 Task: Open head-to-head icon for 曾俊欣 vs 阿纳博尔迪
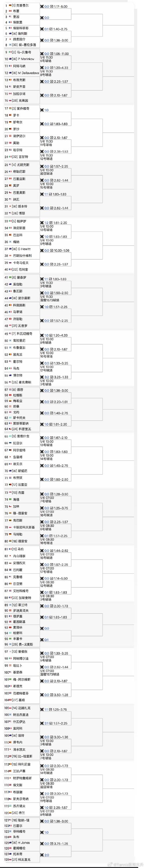click(42, 653)
